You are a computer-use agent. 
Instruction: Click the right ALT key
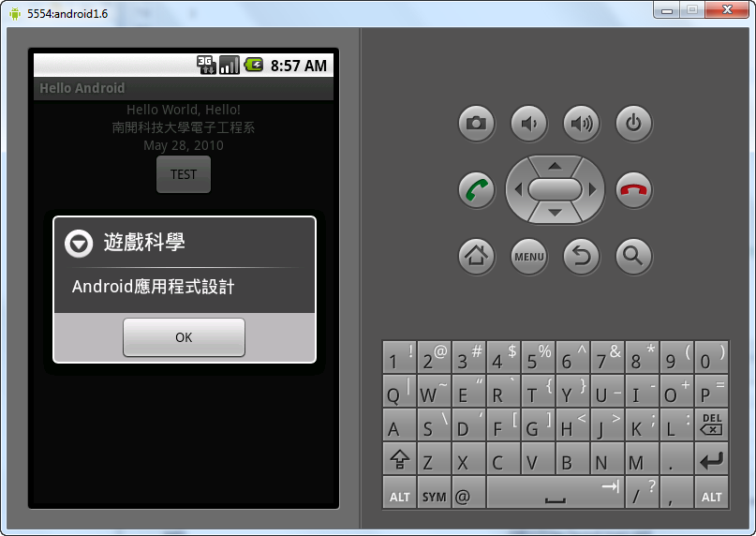click(x=712, y=493)
